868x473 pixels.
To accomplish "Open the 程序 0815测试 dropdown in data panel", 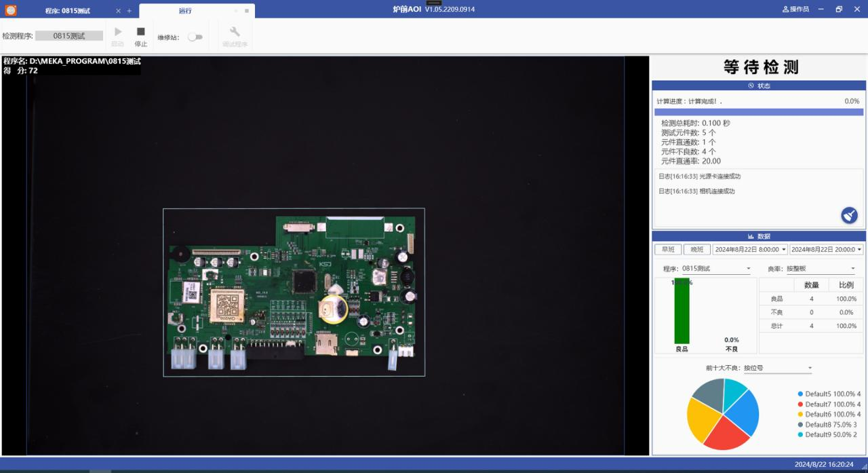I will pyautogui.click(x=716, y=269).
